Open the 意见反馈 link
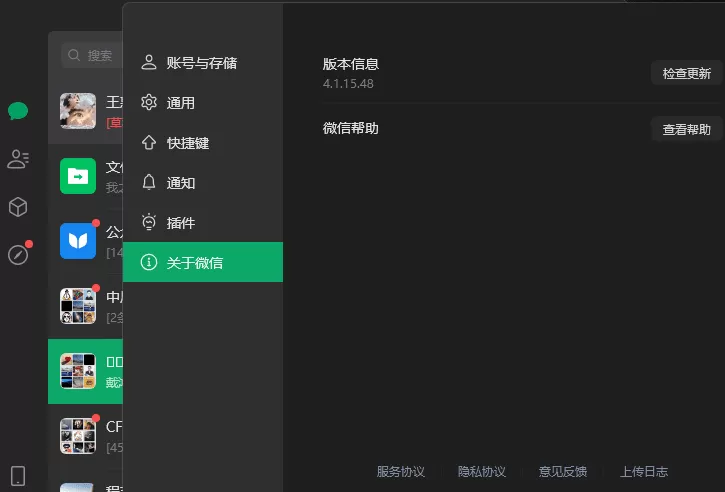The width and height of the screenshot is (725, 492). point(563,472)
